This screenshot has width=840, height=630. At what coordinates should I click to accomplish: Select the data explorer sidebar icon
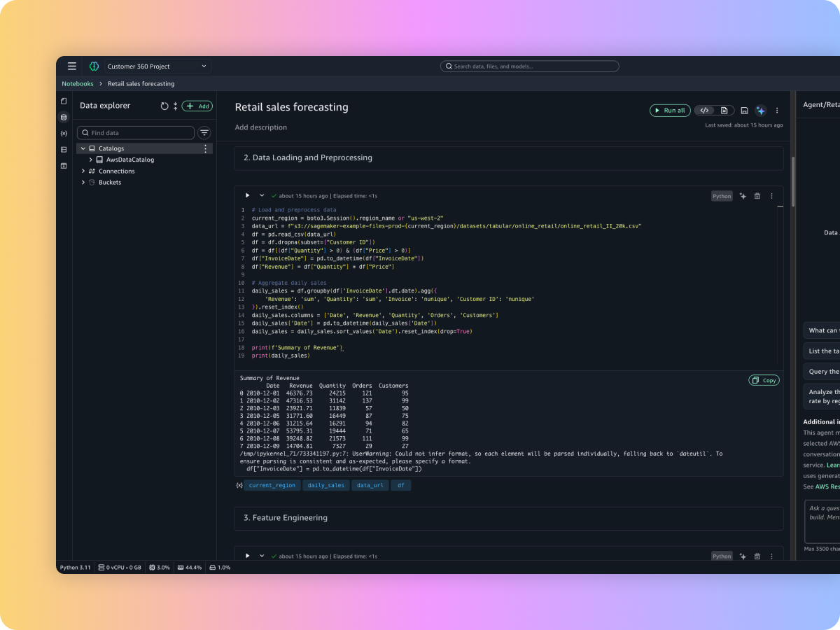pos(64,117)
